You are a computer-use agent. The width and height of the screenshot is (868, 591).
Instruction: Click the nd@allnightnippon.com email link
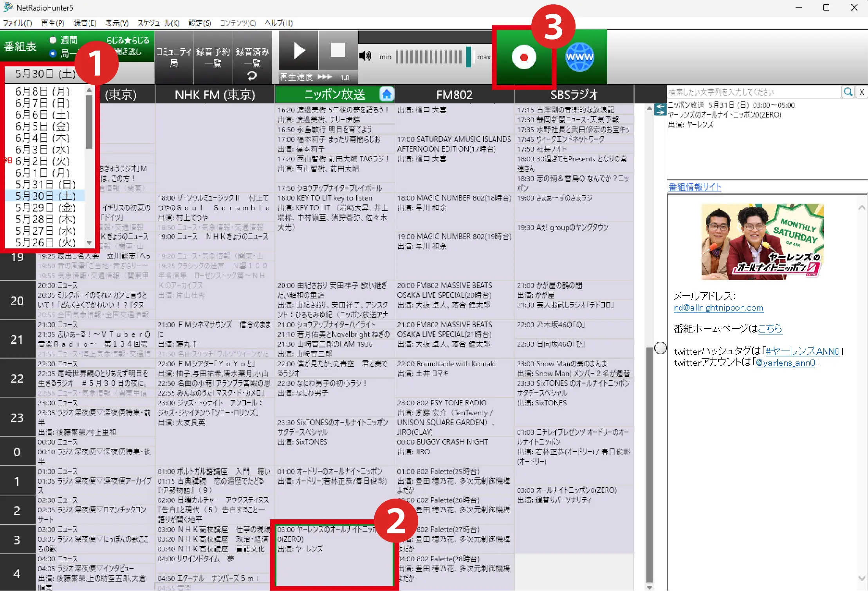pos(718,308)
